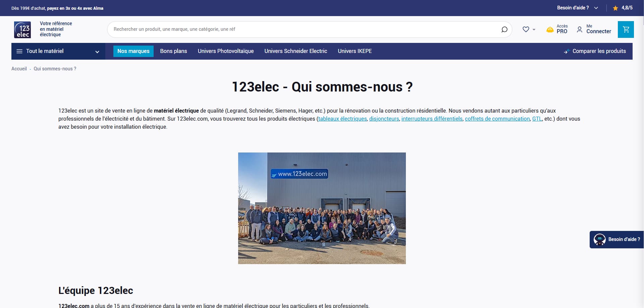644x308 pixels.
Task: Click the Votre référence en matériel électrique tagline
Action: [56, 29]
